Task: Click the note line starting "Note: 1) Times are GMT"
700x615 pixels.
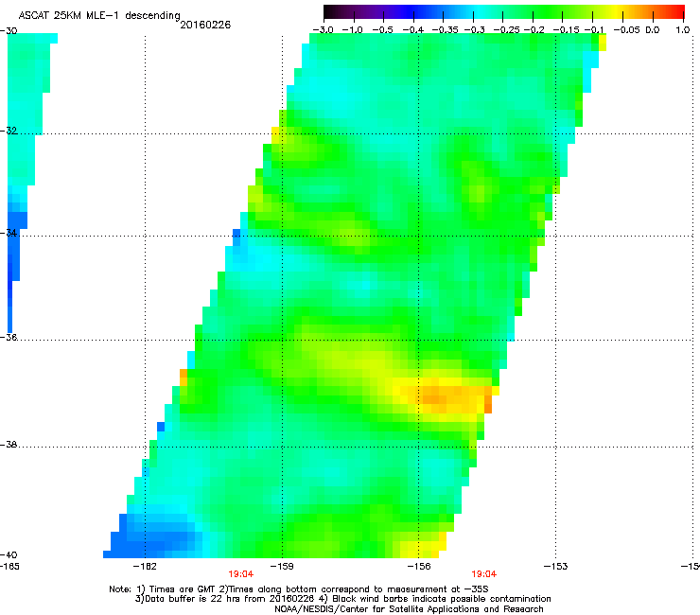Action: [x=299, y=589]
